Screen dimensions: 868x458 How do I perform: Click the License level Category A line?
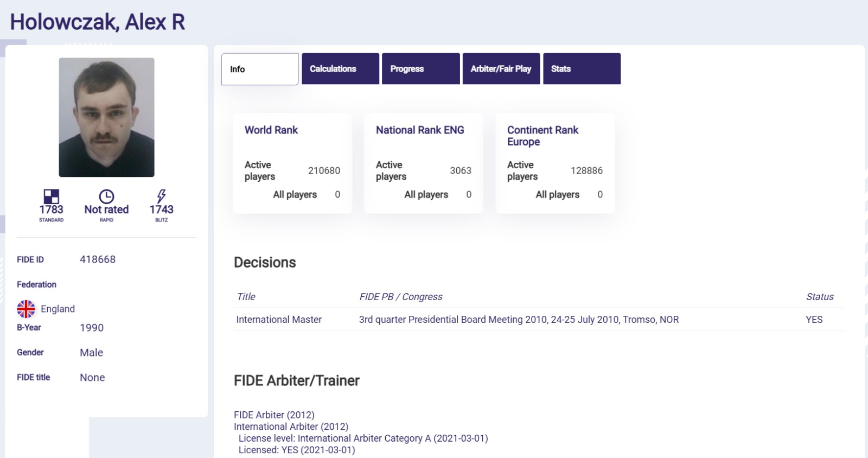(x=363, y=438)
